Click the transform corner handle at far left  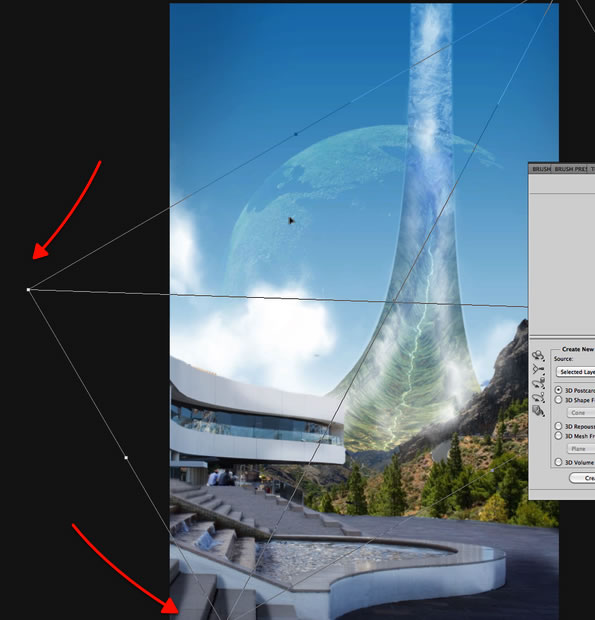click(28, 290)
